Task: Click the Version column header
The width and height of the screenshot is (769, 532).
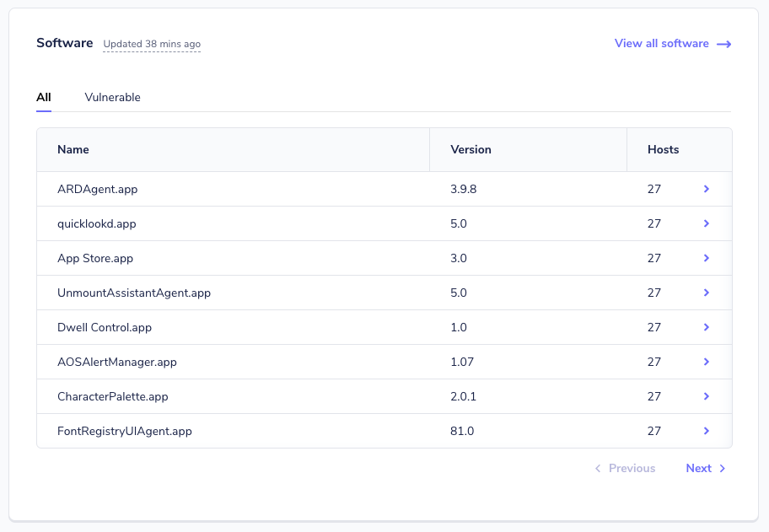Action: [x=471, y=149]
